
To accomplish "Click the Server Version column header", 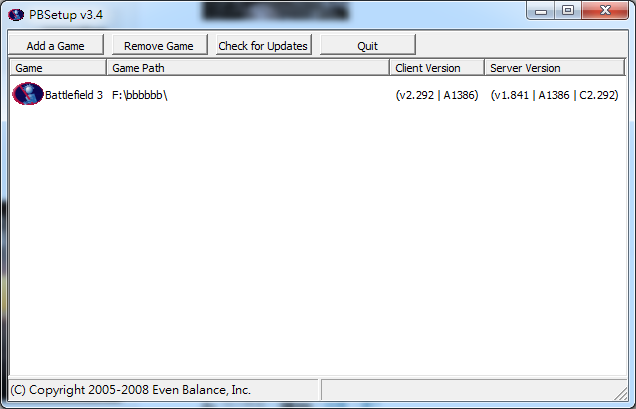I will (554, 68).
